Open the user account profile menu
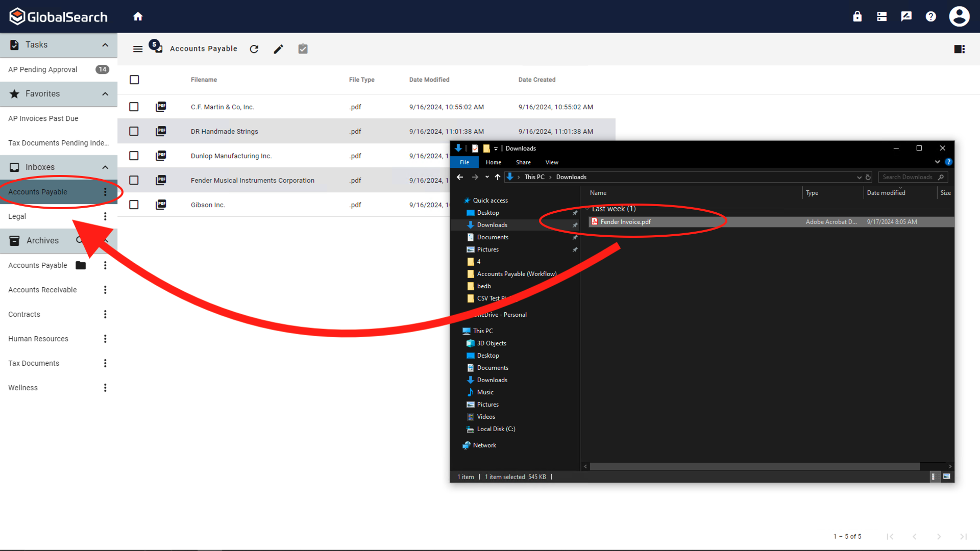This screenshot has height=551, width=980. [x=959, y=16]
